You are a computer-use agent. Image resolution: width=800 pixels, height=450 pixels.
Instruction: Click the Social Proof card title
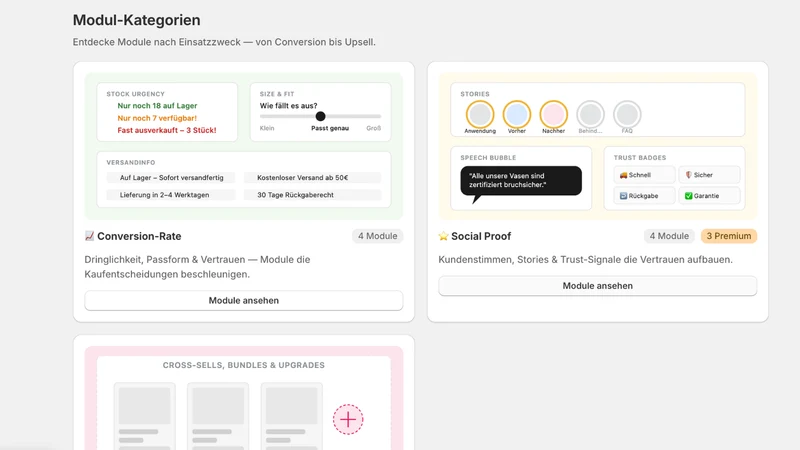[x=481, y=236]
